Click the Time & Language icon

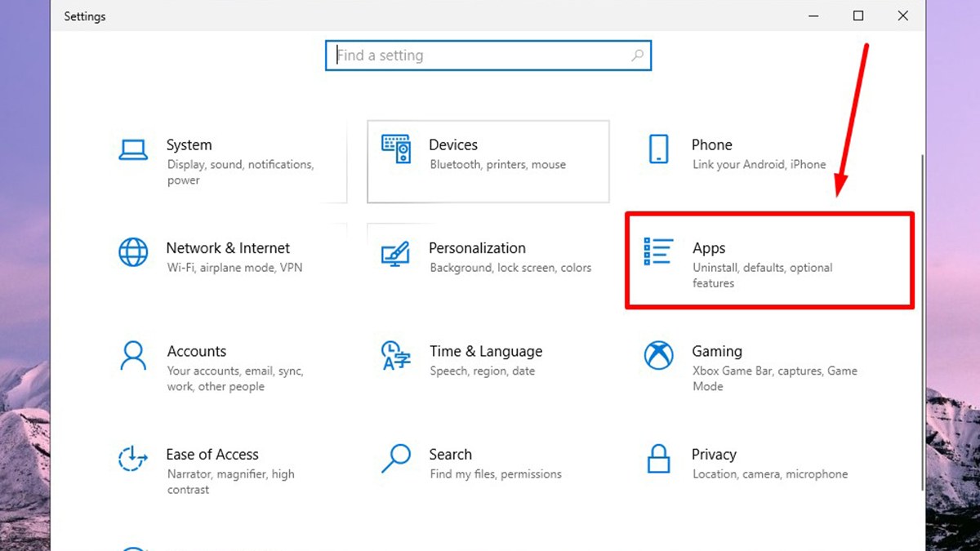pyautogui.click(x=396, y=356)
